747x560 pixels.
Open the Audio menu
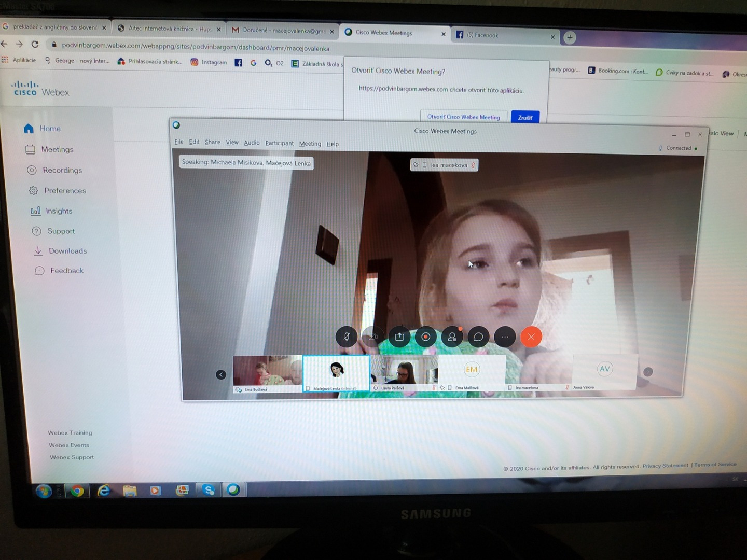(252, 143)
